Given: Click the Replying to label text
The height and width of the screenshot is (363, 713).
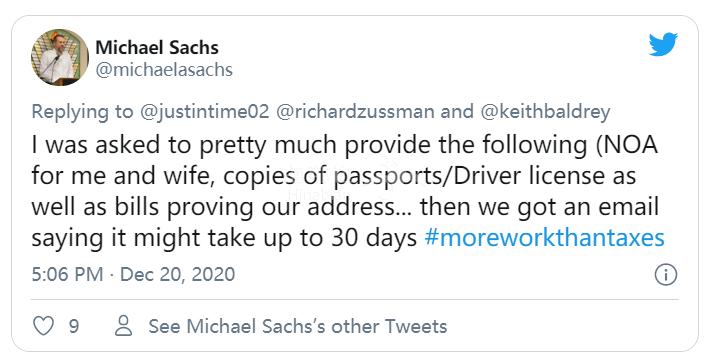Looking at the screenshot, I should click(82, 112).
